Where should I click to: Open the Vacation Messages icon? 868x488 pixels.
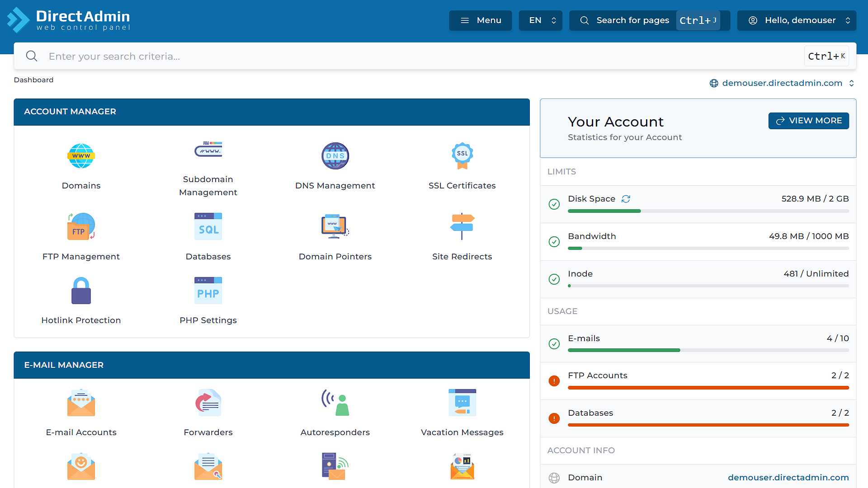[x=462, y=403]
